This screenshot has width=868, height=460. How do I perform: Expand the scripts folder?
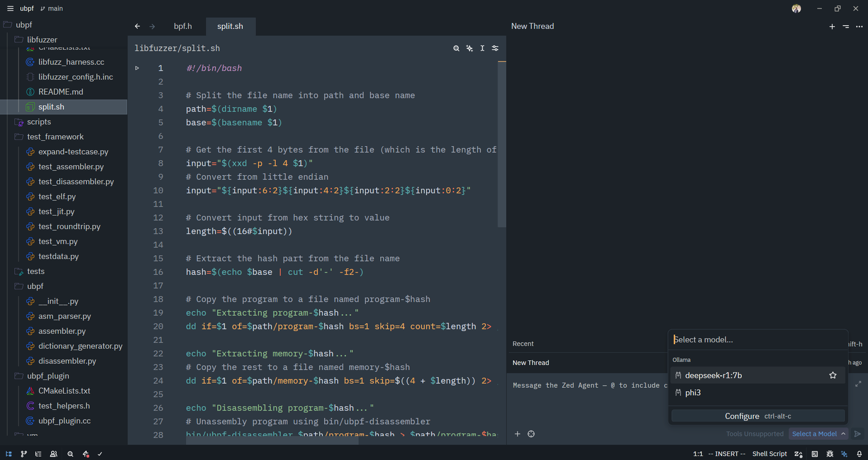39,122
